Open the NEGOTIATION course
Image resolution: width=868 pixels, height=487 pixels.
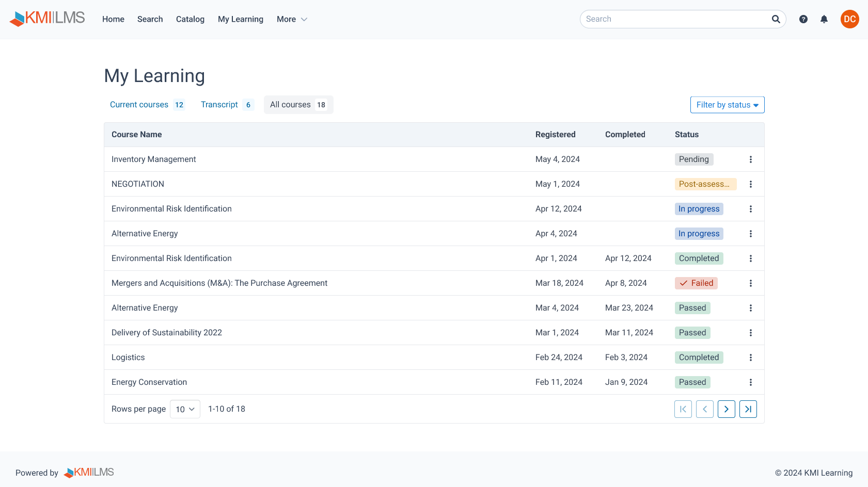pyautogui.click(x=138, y=184)
